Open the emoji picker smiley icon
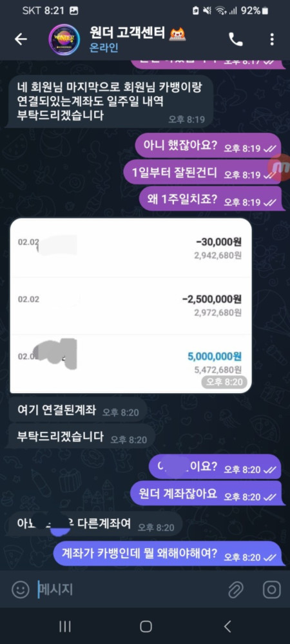The height and width of the screenshot is (644, 290). pyautogui.click(x=20, y=590)
